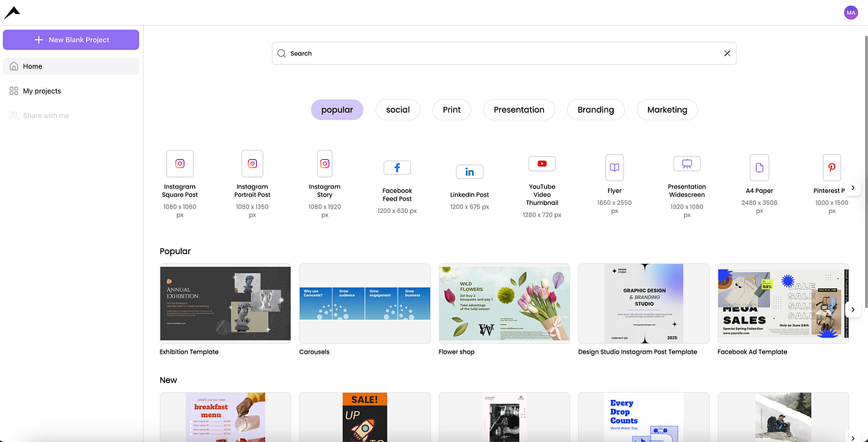The height and width of the screenshot is (442, 868).
Task: Select the Instagram Portrait Post icon
Action: tap(253, 164)
